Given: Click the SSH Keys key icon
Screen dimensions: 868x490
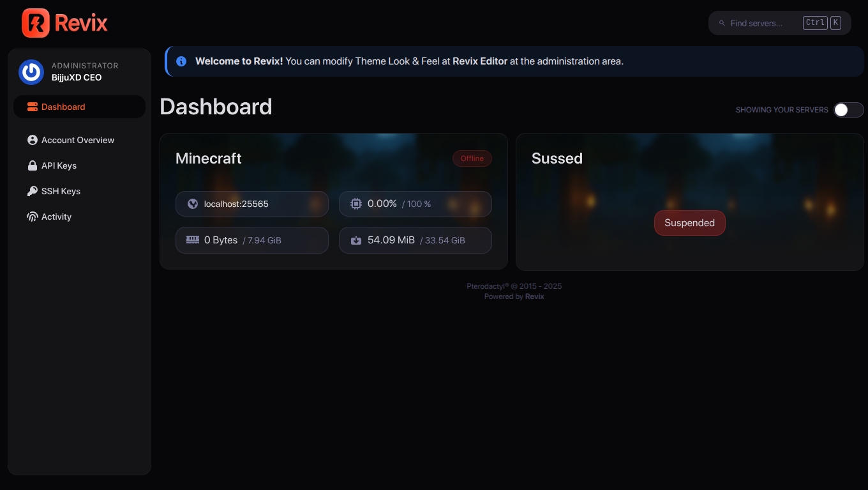Looking at the screenshot, I should (x=33, y=191).
